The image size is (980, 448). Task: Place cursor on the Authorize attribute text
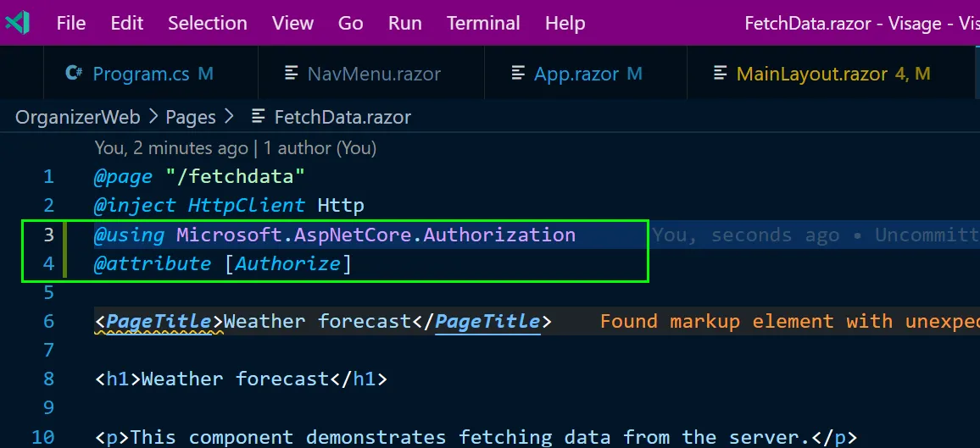click(x=287, y=264)
